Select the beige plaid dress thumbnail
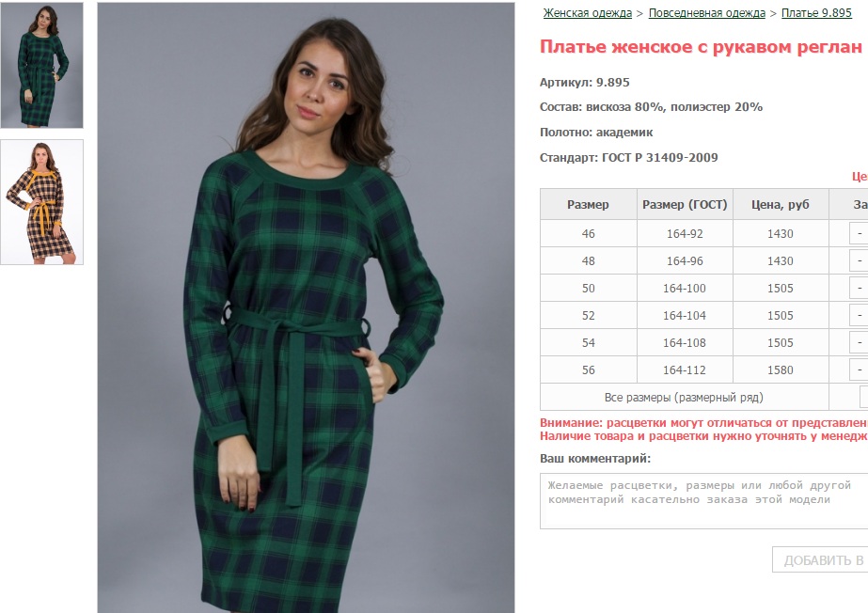This screenshot has width=868, height=613. (42, 202)
